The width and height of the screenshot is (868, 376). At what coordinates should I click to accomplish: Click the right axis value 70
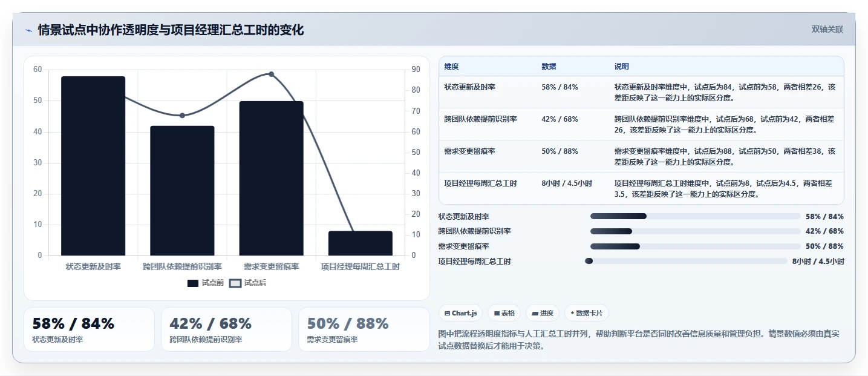[416, 111]
